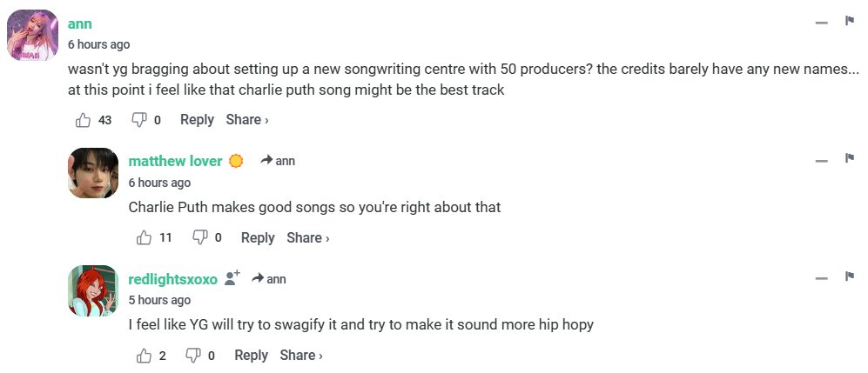
Task: Open Share menu under redlightsxoxo's reply
Action: (x=300, y=355)
